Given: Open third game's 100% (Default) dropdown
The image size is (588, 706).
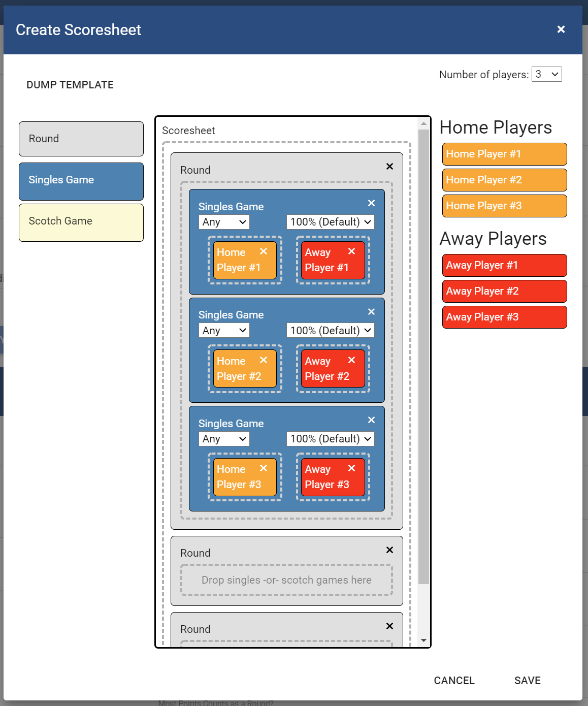Looking at the screenshot, I should point(330,439).
